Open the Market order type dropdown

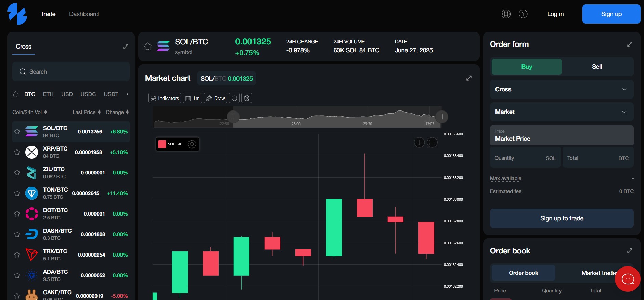562,112
